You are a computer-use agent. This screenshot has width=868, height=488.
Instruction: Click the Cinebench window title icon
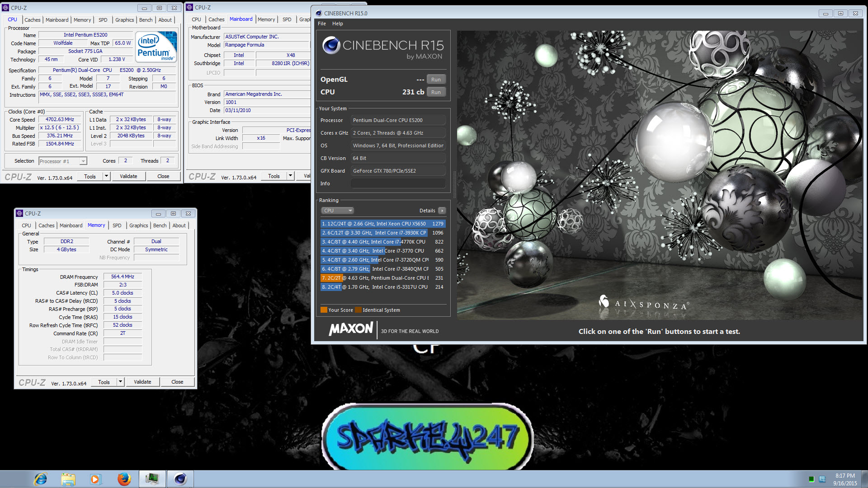pos(319,13)
